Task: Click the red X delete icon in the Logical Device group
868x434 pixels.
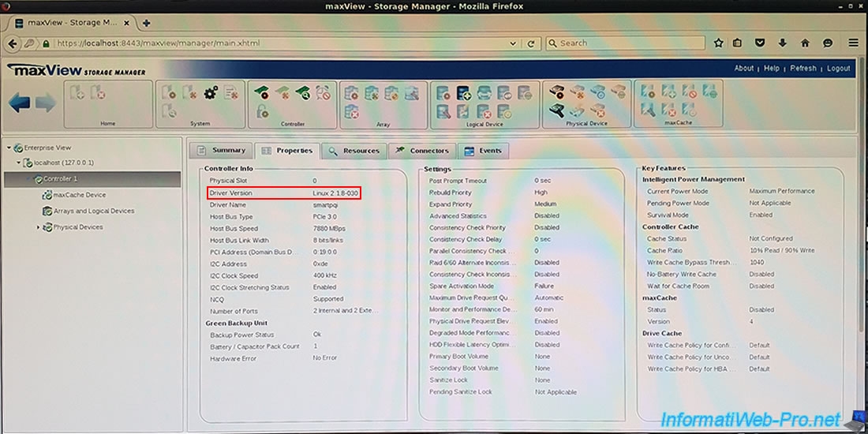Action: [x=484, y=112]
